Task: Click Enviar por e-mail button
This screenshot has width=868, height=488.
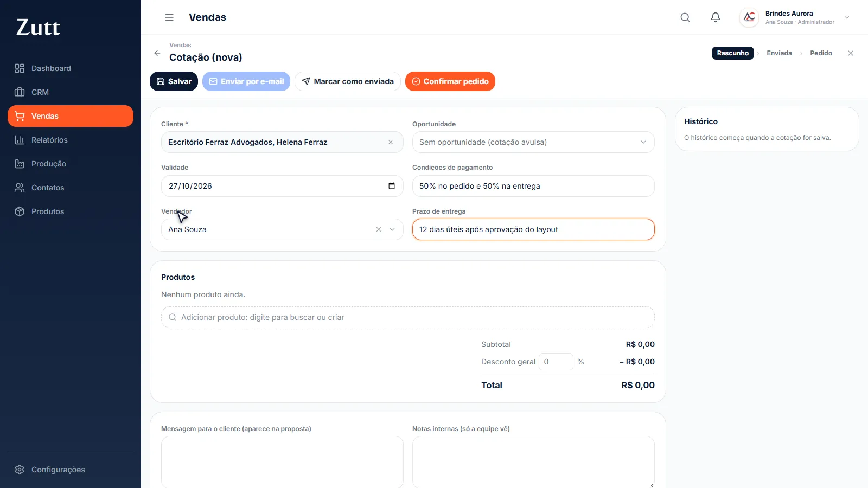Action: (x=246, y=81)
